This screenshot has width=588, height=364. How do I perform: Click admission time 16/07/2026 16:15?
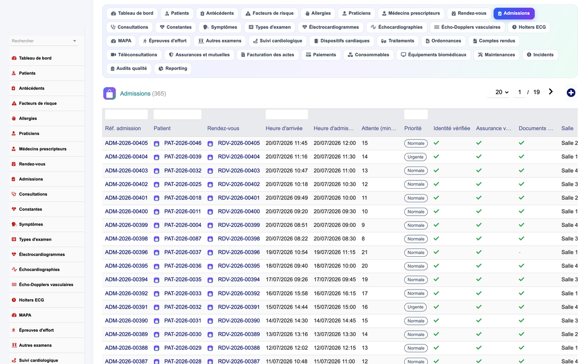pos(335,293)
